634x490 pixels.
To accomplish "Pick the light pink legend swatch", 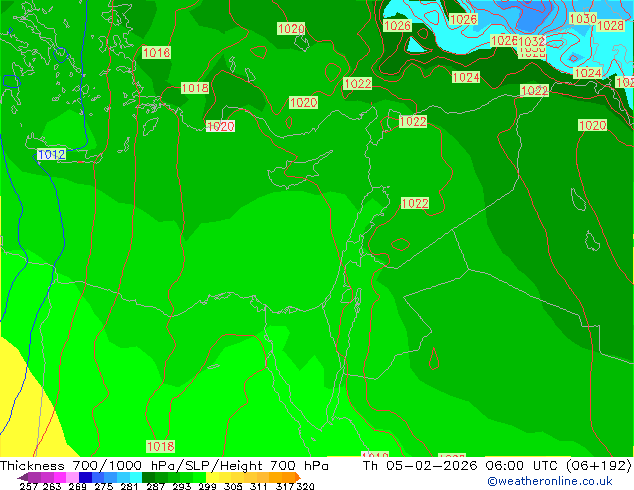I will (72, 477).
